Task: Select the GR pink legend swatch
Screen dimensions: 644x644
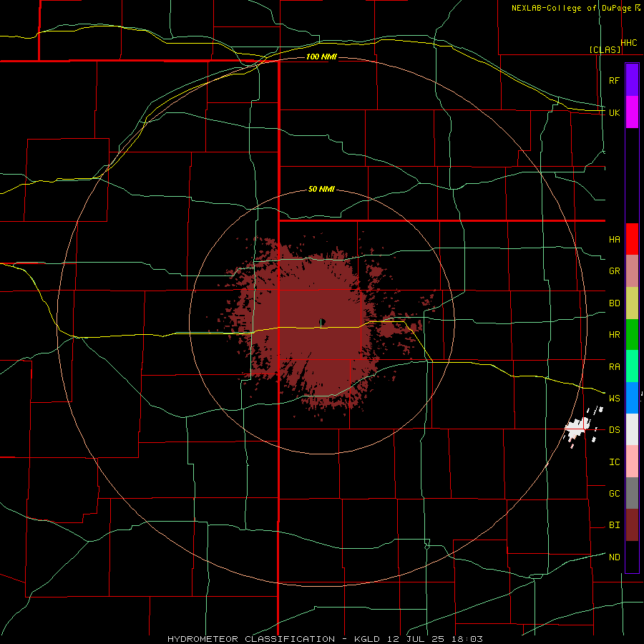Action: click(x=632, y=271)
